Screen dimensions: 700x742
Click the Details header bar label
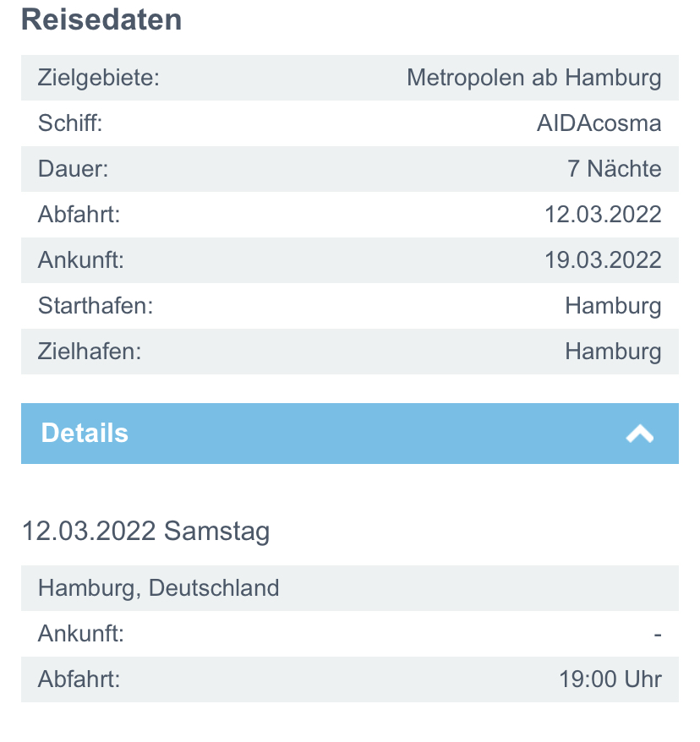pyautogui.click(x=85, y=434)
